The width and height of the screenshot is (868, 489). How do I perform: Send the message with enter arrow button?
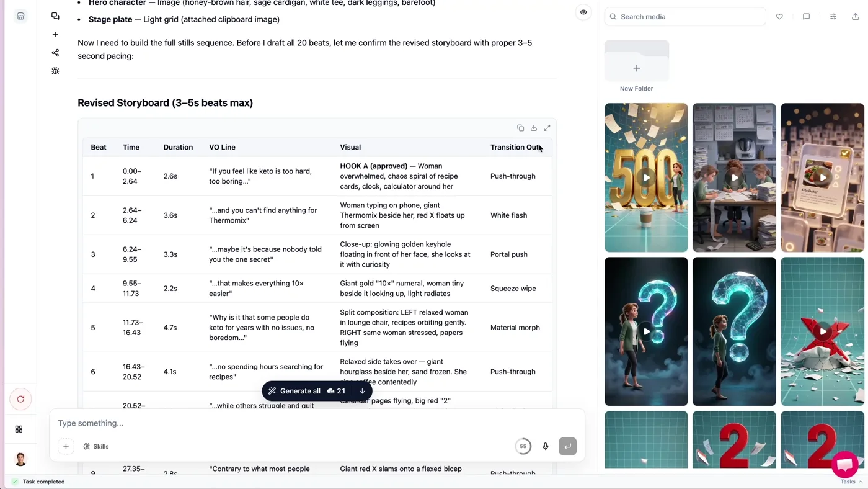click(567, 446)
